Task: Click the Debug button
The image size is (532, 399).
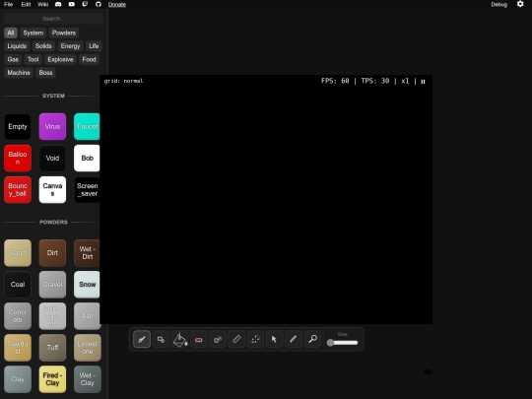Action: [499, 4]
